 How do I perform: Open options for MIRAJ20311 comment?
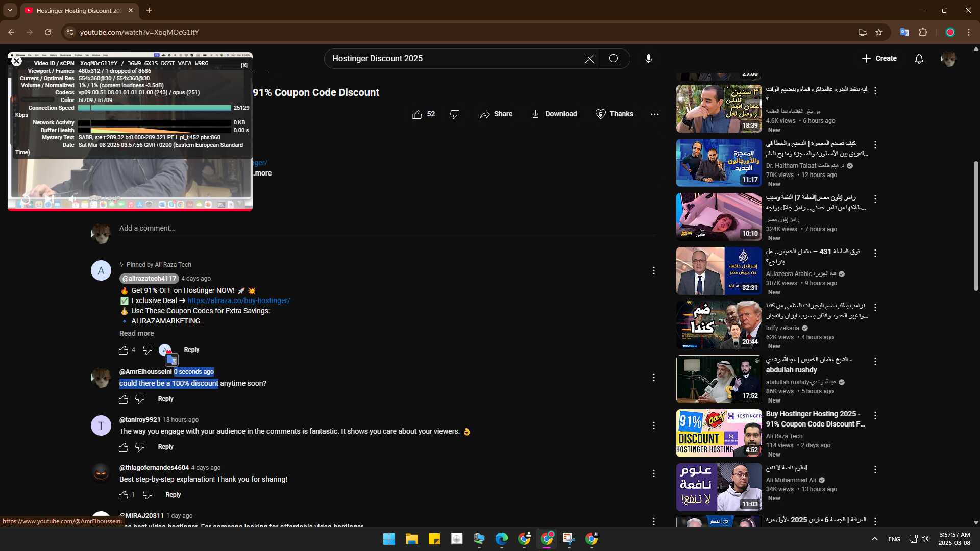(653, 521)
